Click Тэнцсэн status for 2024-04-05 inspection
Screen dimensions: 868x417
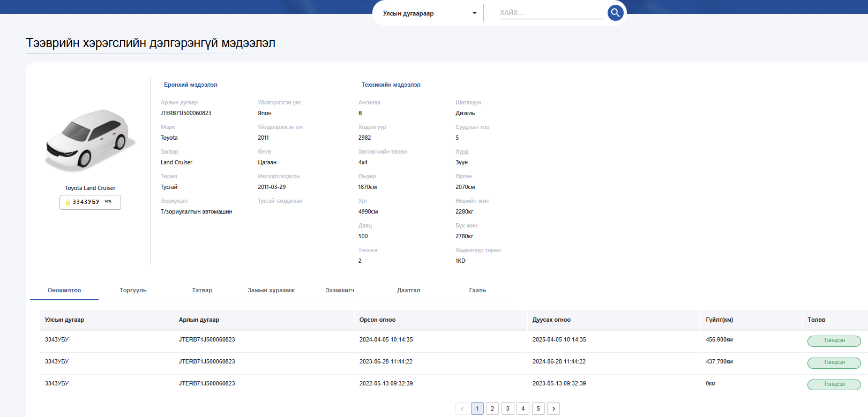click(834, 340)
